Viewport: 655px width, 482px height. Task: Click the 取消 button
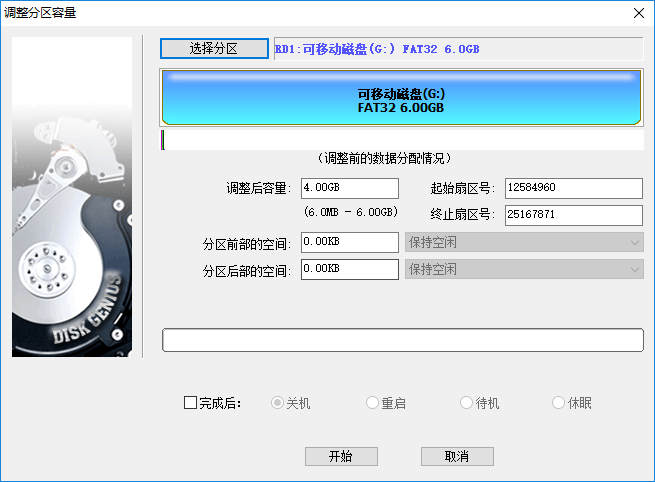point(457,456)
